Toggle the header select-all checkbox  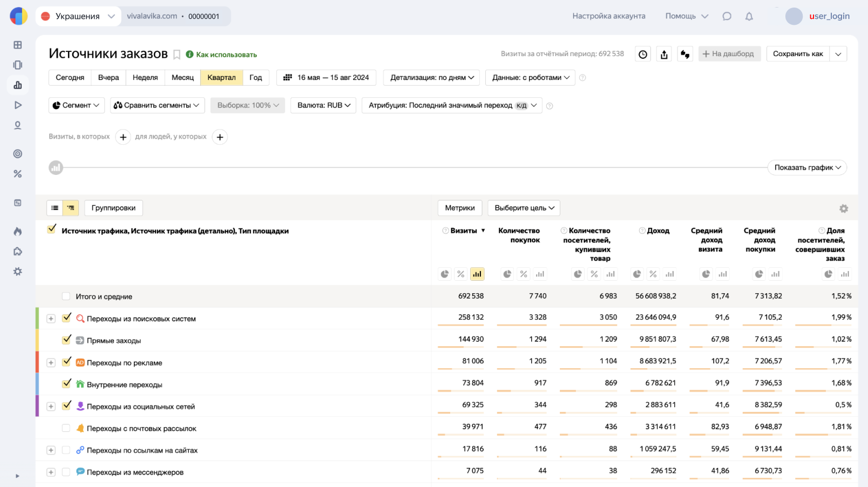pyautogui.click(x=52, y=229)
